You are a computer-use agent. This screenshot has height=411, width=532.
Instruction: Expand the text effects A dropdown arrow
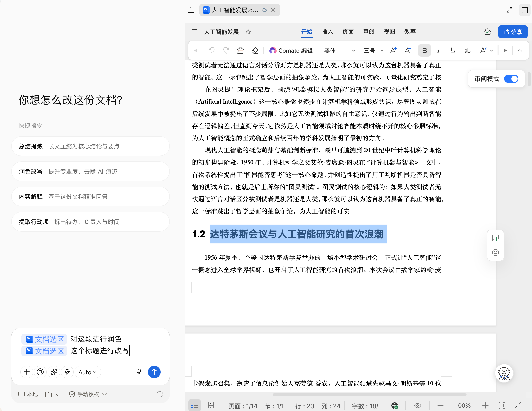click(491, 50)
